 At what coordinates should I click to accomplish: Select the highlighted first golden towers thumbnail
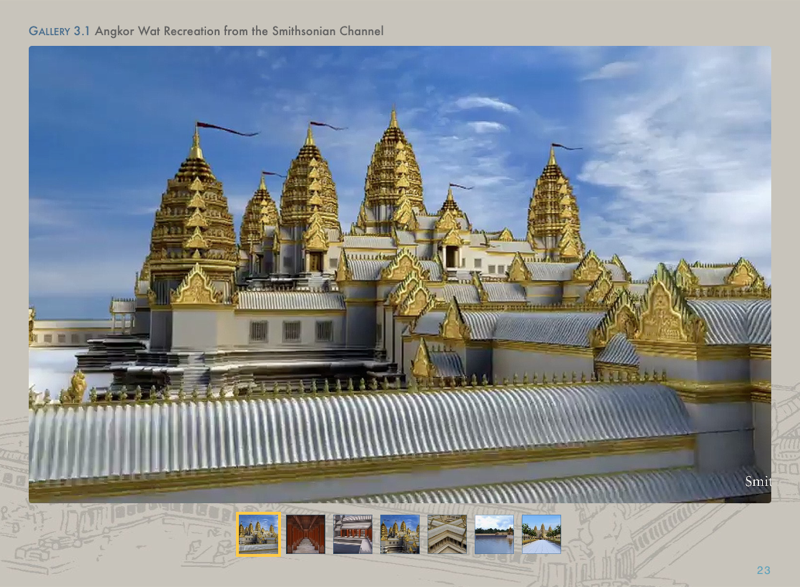pos(258,534)
